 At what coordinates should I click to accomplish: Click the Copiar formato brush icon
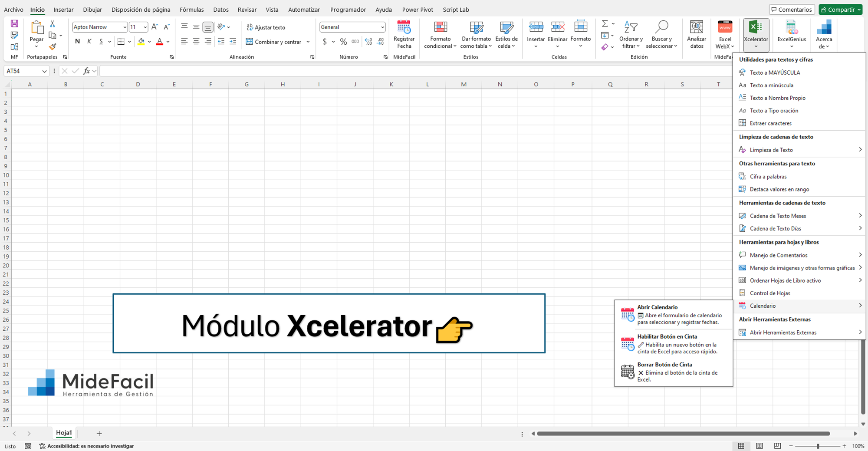[53, 46]
